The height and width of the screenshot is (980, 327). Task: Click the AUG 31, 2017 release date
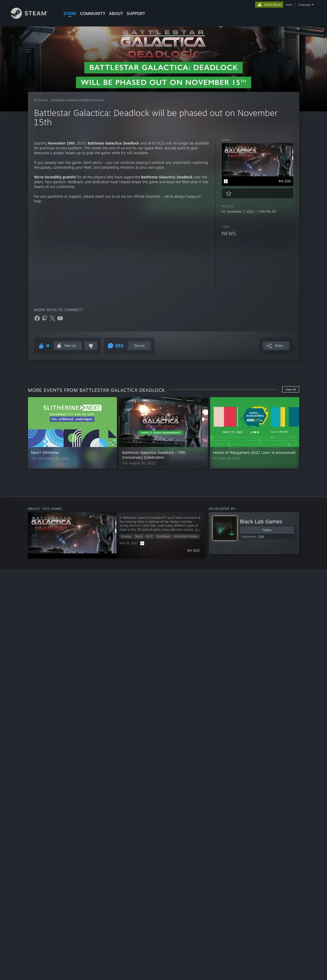pyautogui.click(x=129, y=543)
